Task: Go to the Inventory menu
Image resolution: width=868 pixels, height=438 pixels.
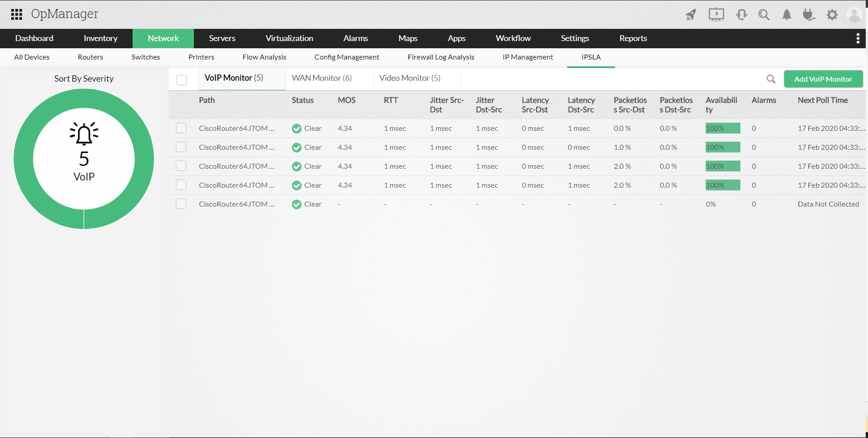Action: click(101, 38)
